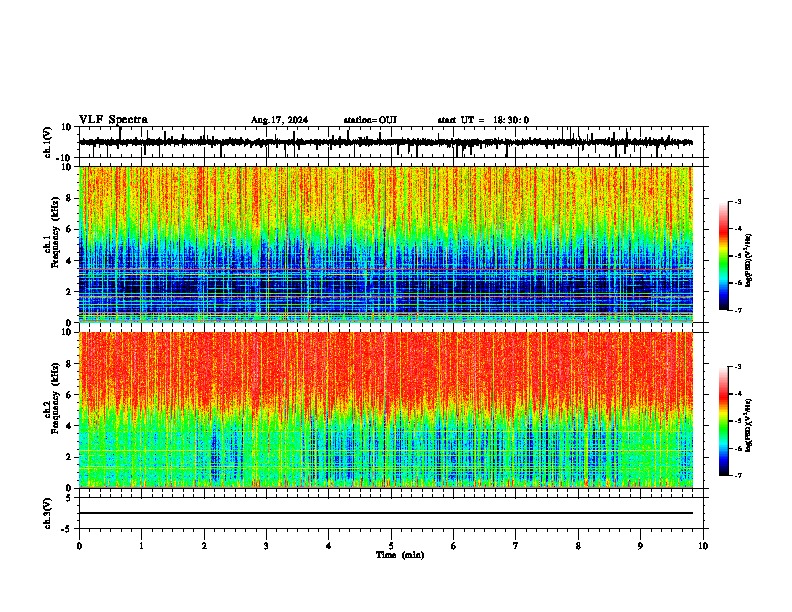
Task: Click '-7' on ch.1 colorbar
Action: point(737,311)
